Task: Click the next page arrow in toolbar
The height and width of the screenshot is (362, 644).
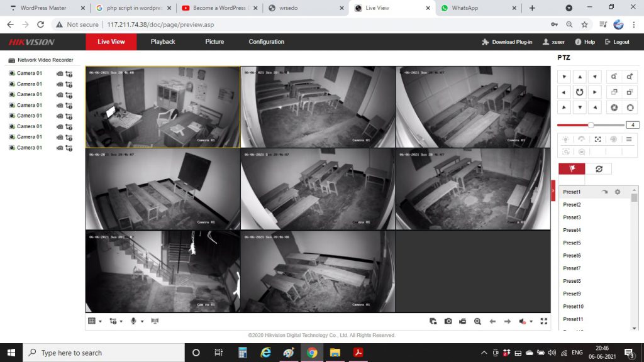Action: 507,321
